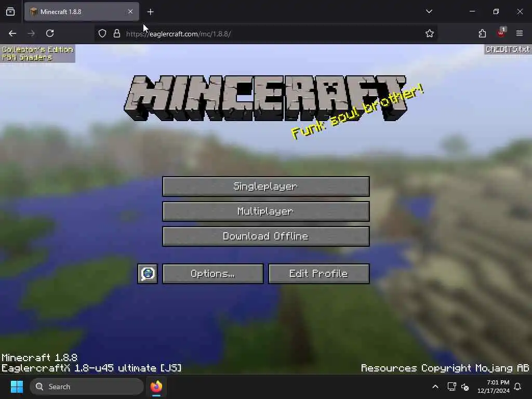Open the browser extensions puzzle icon
Screen dimensions: 532x399
(x=482, y=33)
